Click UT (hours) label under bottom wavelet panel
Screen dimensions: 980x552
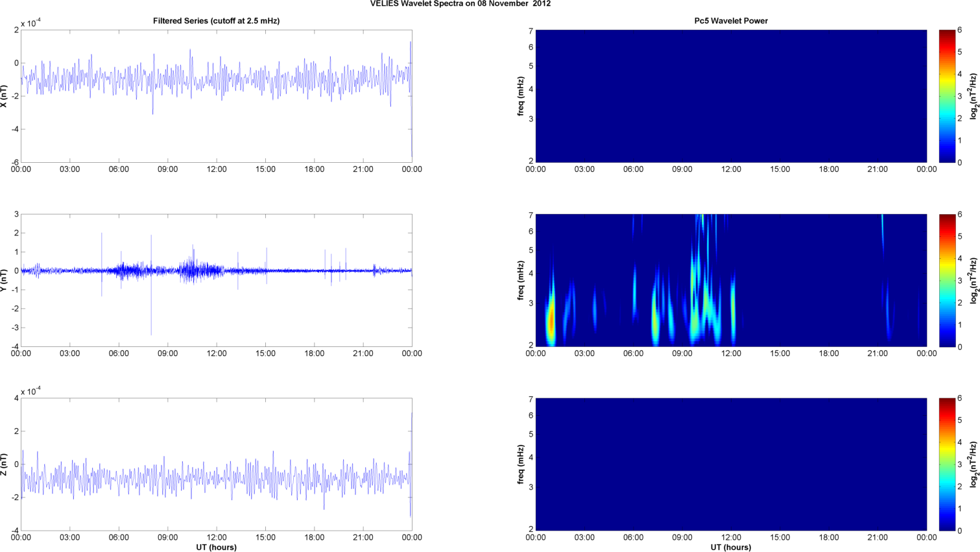click(731, 547)
